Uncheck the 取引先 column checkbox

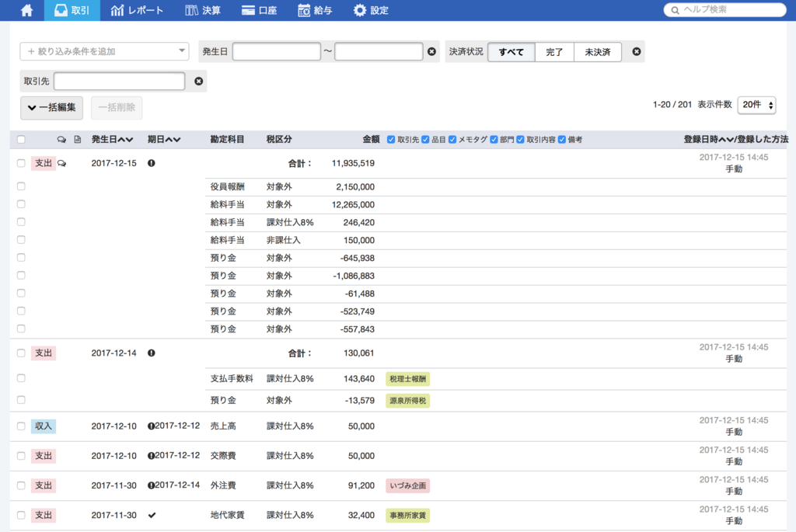click(391, 140)
